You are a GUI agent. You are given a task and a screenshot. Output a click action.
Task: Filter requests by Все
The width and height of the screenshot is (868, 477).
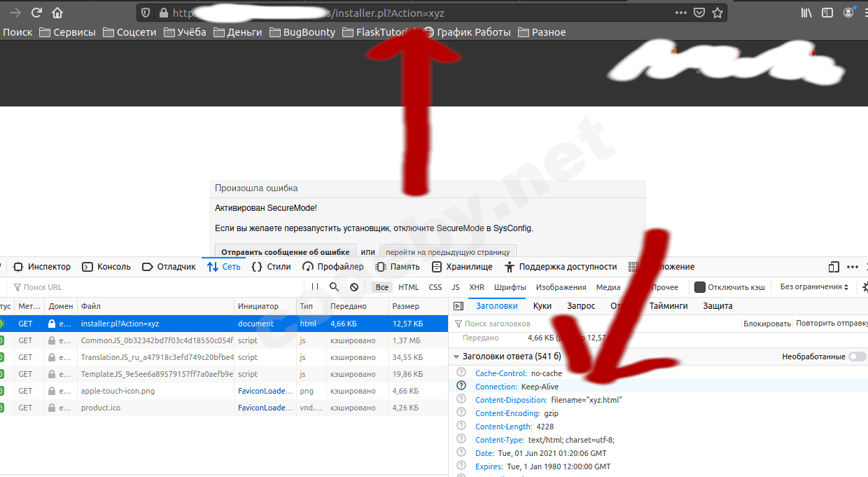(x=381, y=287)
